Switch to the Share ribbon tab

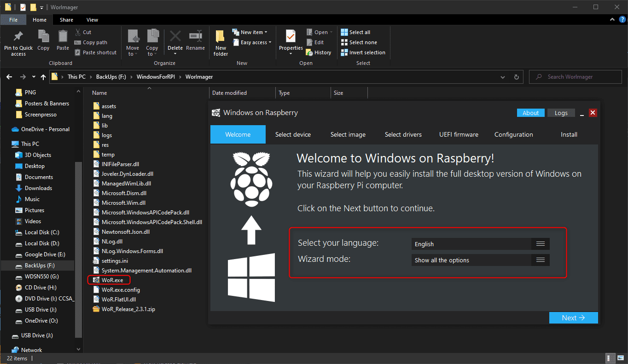[x=66, y=20]
